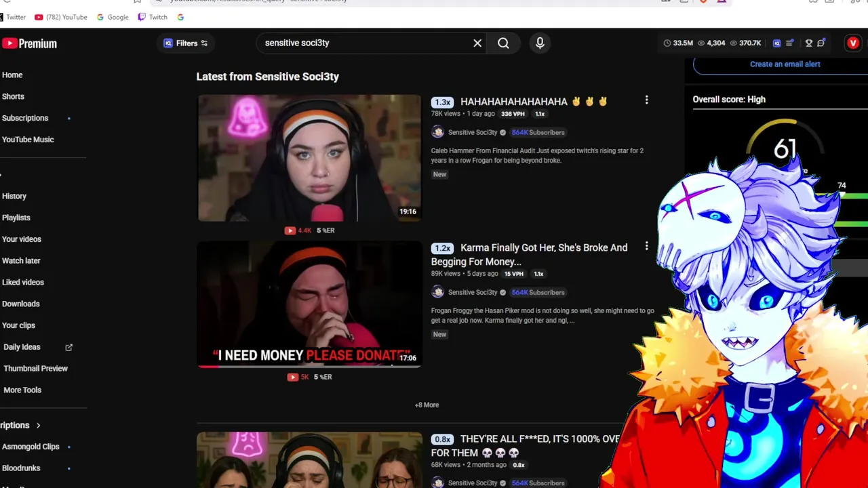Open the vidIQ chat bubble icon

[821, 43]
